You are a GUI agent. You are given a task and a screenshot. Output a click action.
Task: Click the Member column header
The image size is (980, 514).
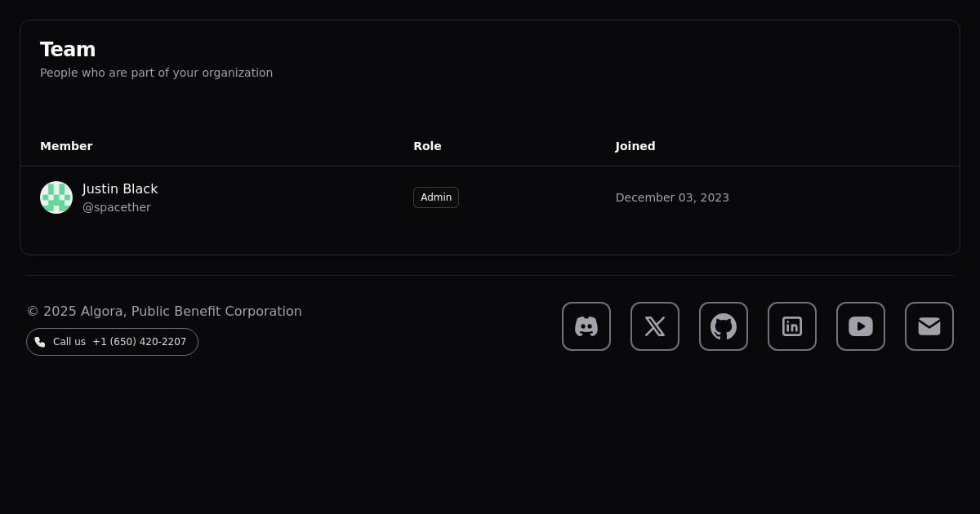coord(66,146)
